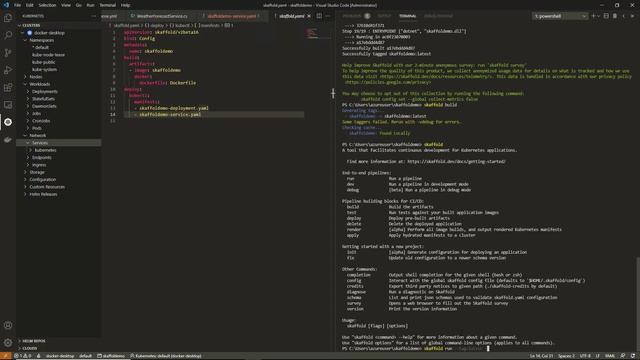Collapse the Namespaces node
Screen dimensions: 640x360
[25, 40]
